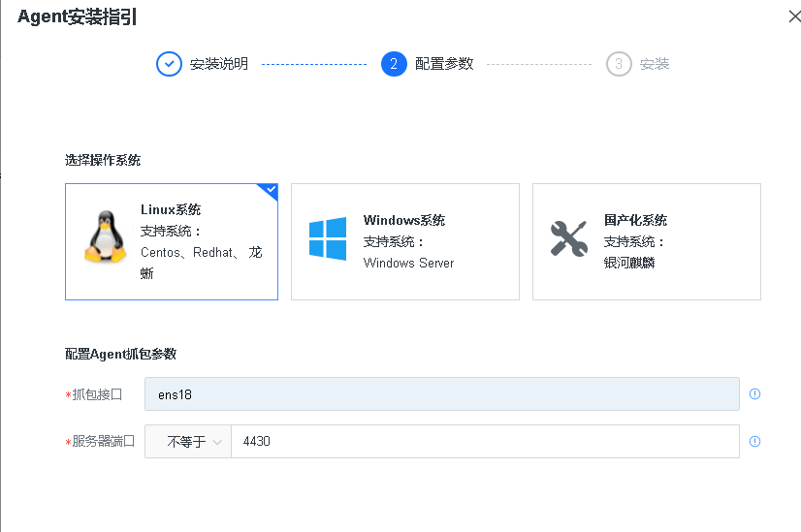Click the step 1 checkmark circle icon
This screenshot has height=532, width=801.
point(169,64)
